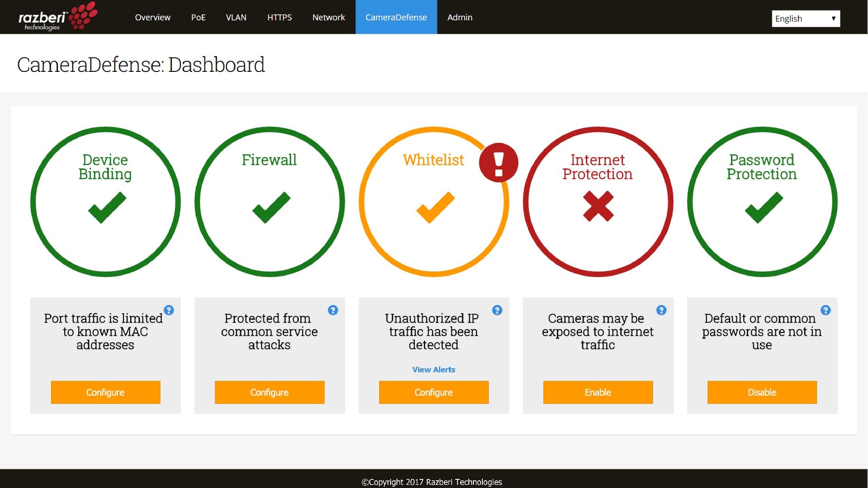Image resolution: width=868 pixels, height=488 pixels.
Task: Configure Device Binding settings
Action: [105, 392]
